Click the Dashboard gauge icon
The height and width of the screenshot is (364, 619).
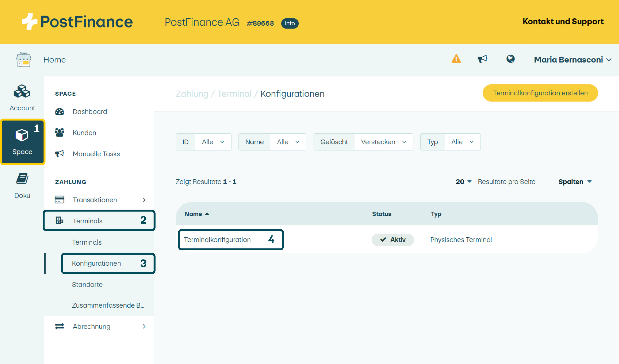click(x=59, y=112)
